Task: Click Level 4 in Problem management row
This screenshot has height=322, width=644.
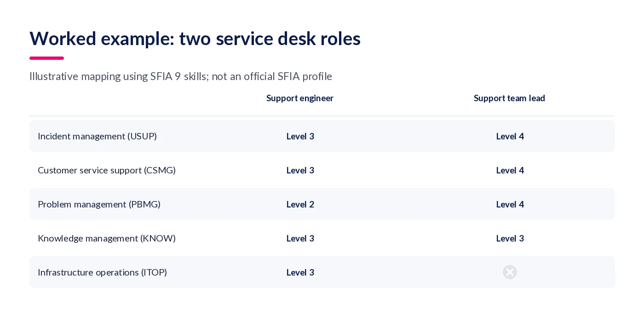Action: click(510, 204)
